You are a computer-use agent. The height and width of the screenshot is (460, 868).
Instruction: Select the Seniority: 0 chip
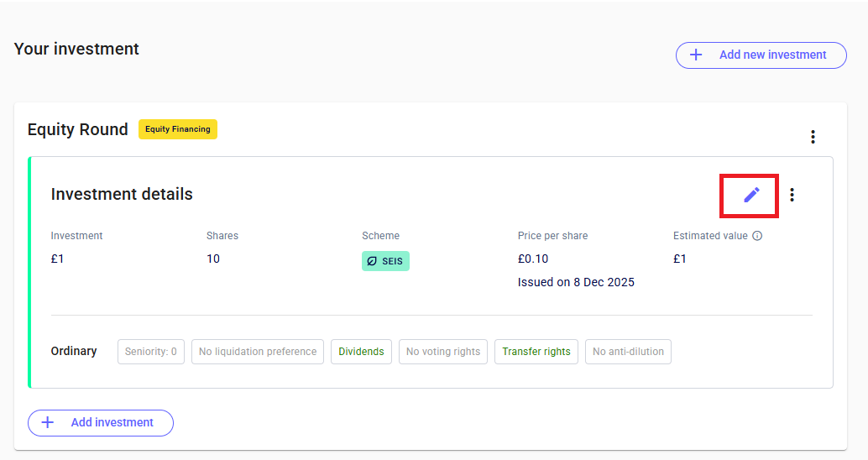pos(151,352)
